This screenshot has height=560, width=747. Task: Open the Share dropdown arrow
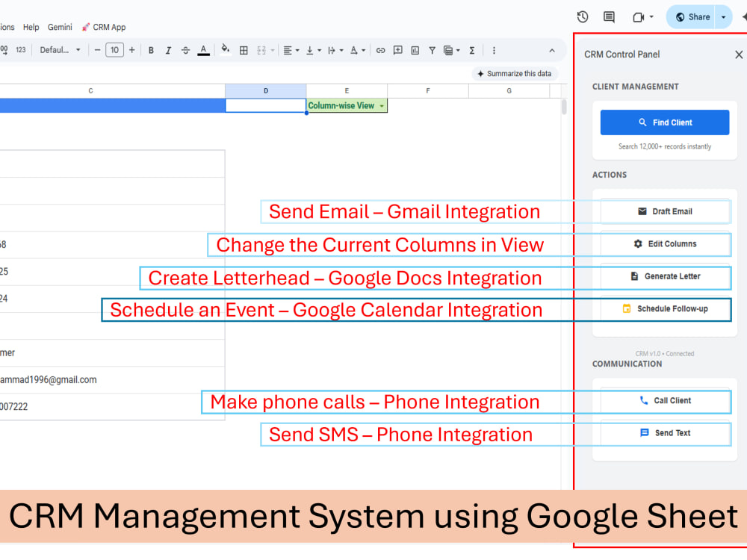pyautogui.click(x=723, y=17)
